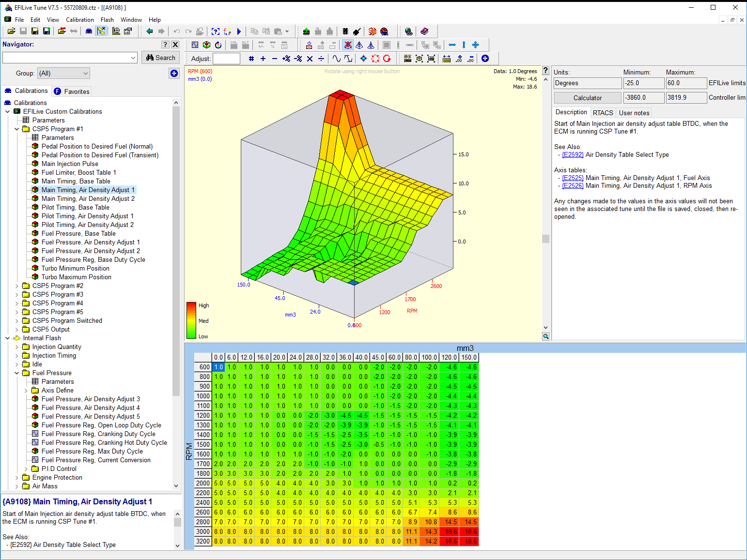Open the Navigator search combo box
Screen dimensions: 747x560
tap(70, 58)
